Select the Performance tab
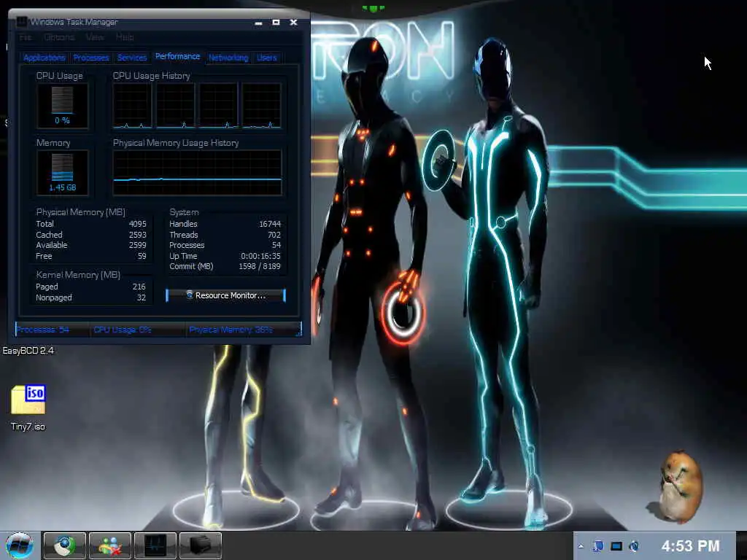Screen dimensions: 747x560 click(x=178, y=56)
